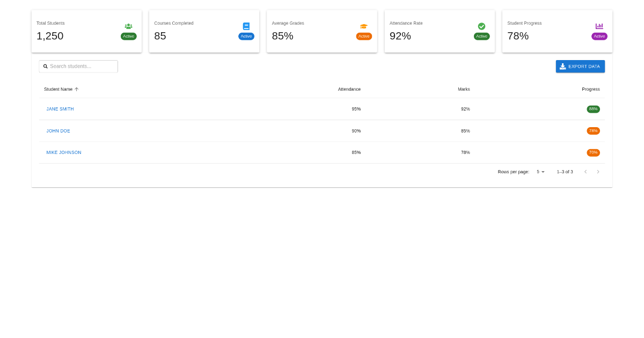
Task: Click the download icon on Export Data button
Action: pos(562,66)
